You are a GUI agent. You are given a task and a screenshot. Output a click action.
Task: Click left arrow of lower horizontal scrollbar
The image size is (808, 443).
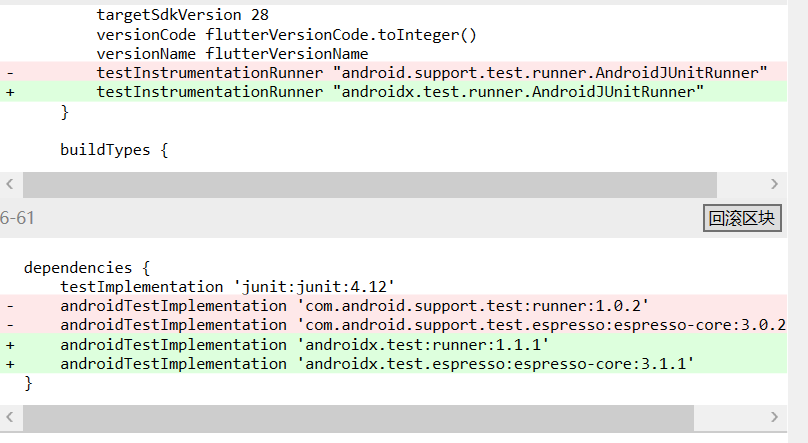[x=10, y=417]
